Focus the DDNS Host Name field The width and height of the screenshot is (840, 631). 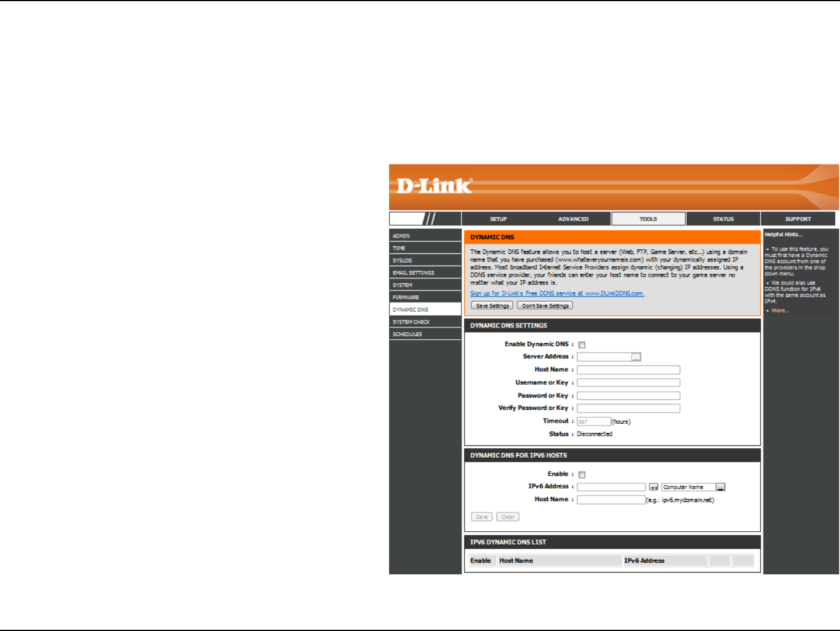(x=628, y=369)
